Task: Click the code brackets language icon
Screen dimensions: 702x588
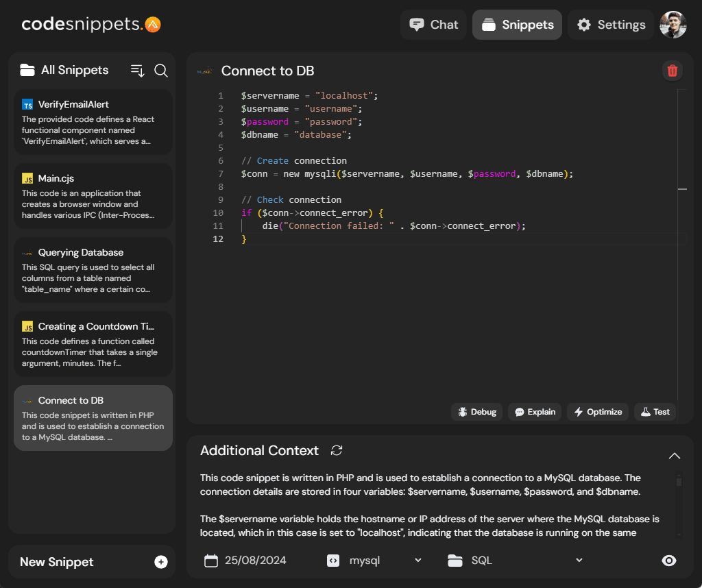Action: (333, 561)
